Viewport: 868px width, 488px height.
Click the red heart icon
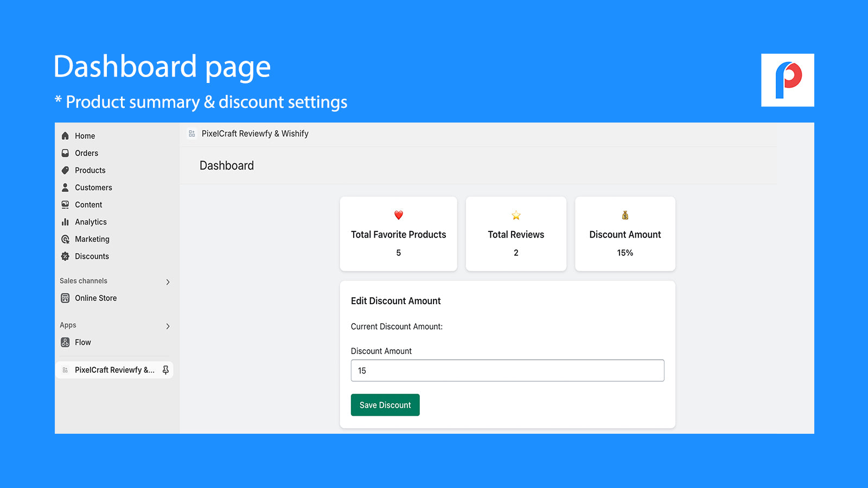(399, 215)
